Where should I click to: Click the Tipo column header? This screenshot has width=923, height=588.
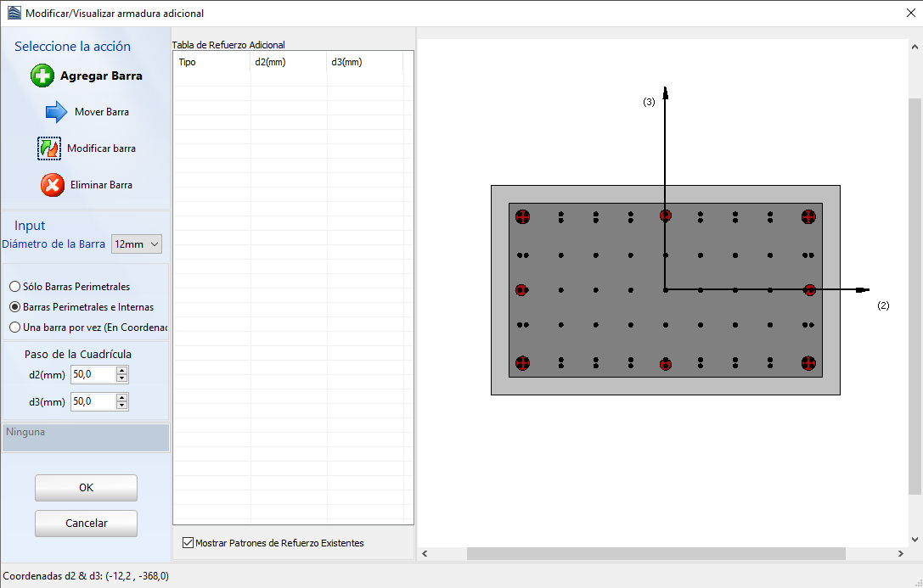[211, 62]
